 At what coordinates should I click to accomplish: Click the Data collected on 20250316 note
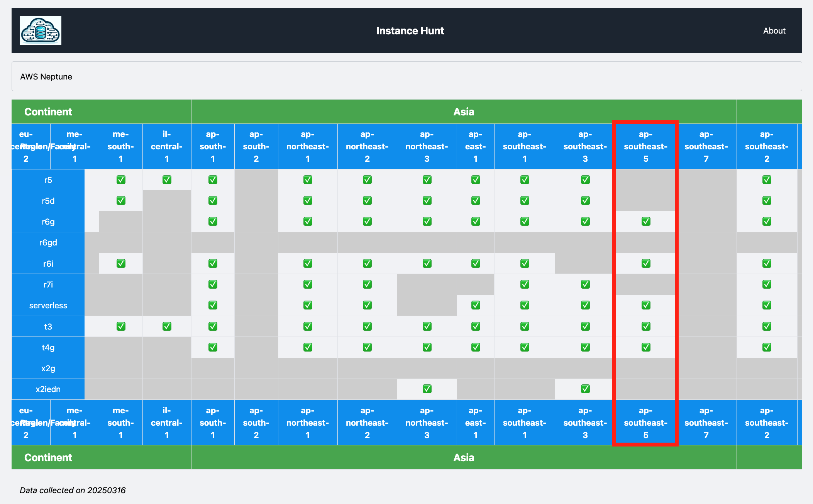coord(73,490)
